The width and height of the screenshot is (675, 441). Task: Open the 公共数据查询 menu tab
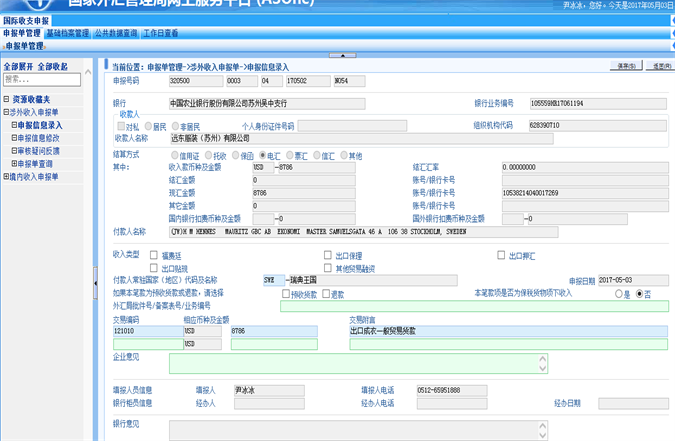116,34
